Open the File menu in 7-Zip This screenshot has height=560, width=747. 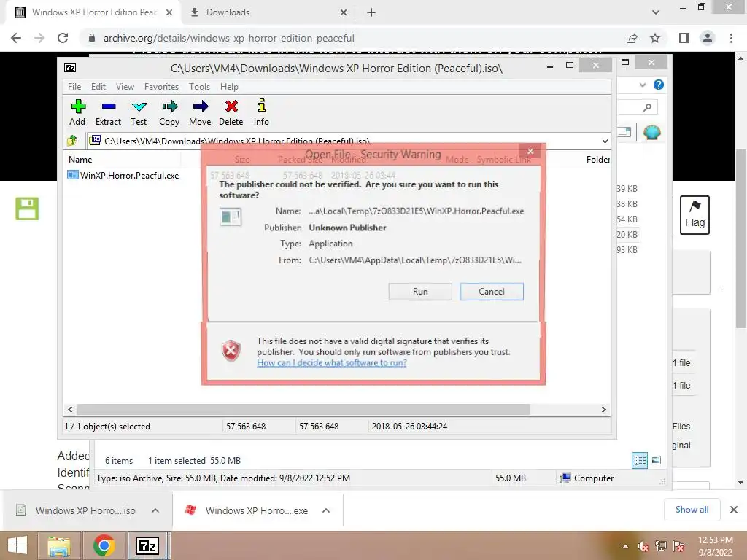point(74,87)
